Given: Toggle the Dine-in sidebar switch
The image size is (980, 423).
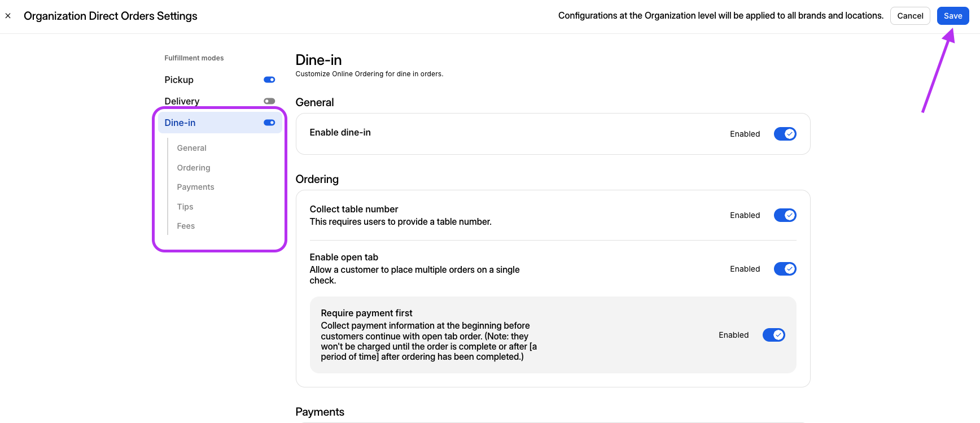Looking at the screenshot, I should (x=269, y=123).
